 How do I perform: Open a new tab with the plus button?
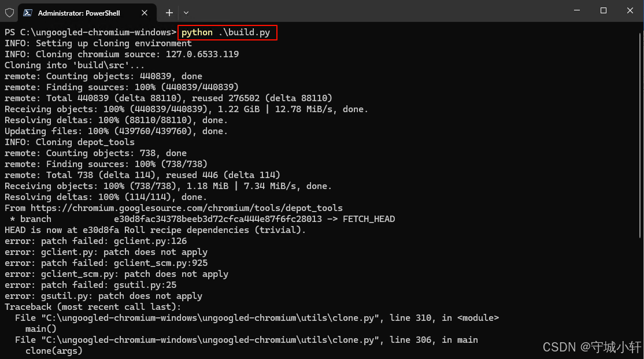click(x=169, y=13)
